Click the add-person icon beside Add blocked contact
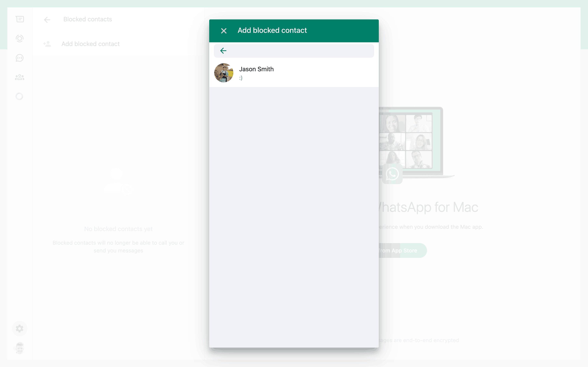 tap(47, 44)
